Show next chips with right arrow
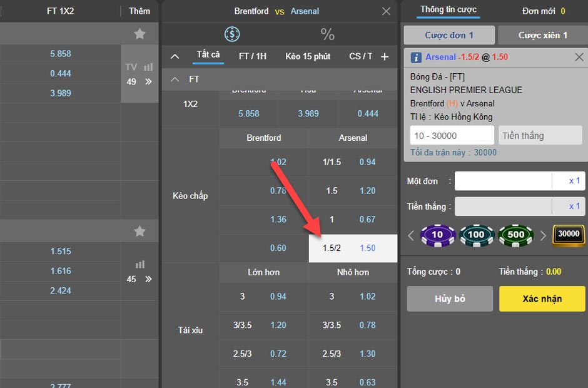The image size is (588, 388). tap(543, 236)
